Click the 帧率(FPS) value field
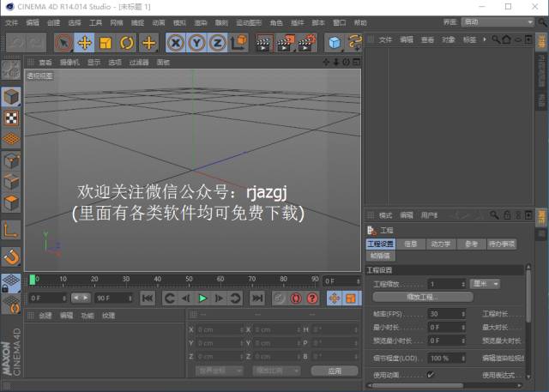This screenshot has width=549, height=392. [x=446, y=314]
